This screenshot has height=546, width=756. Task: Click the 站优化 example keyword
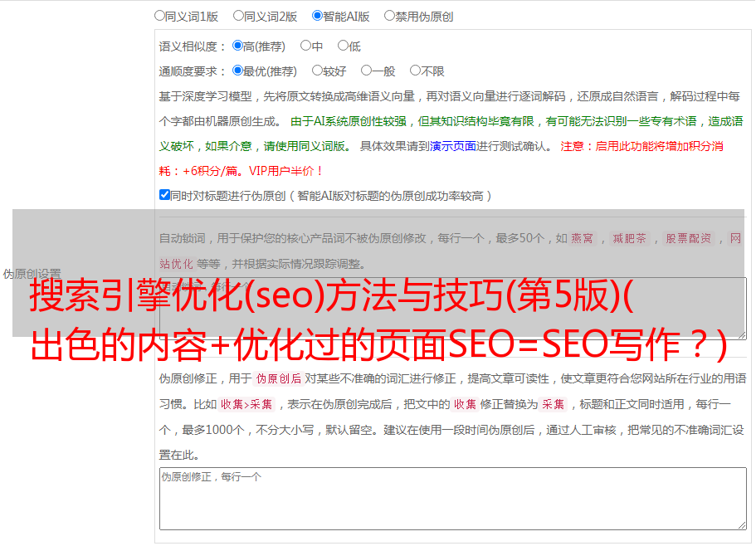pos(176,264)
